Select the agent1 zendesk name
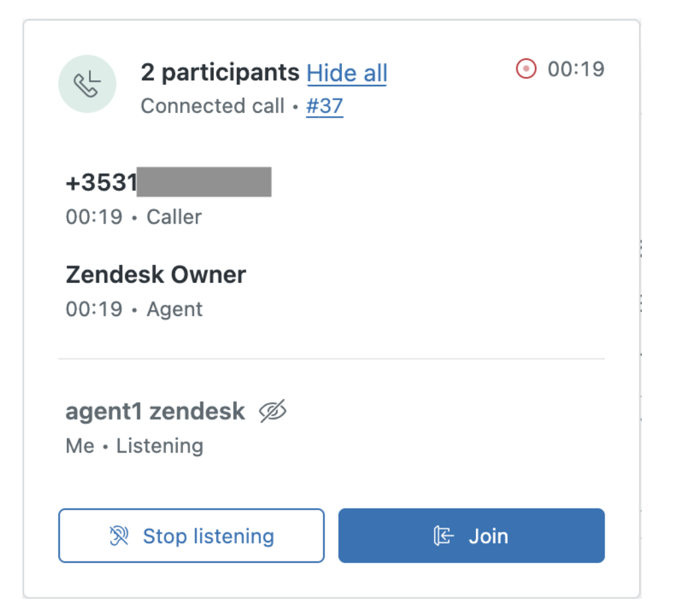677x616 pixels. coord(155,411)
